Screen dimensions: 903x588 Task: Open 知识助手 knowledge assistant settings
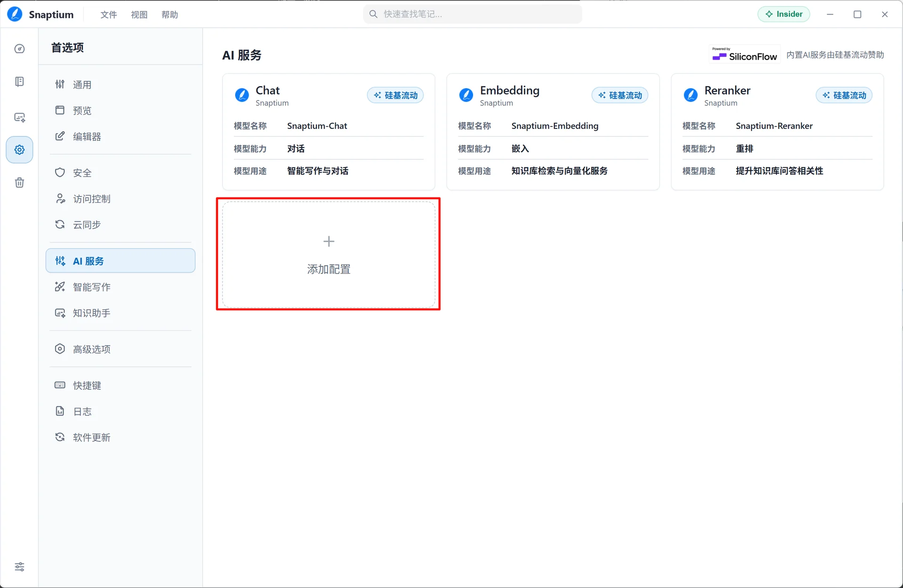[120, 313]
